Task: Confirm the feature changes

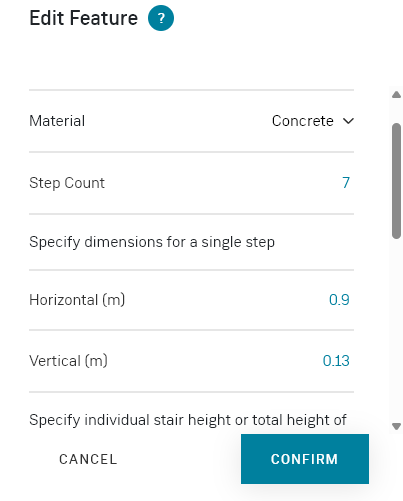Action: click(x=305, y=459)
